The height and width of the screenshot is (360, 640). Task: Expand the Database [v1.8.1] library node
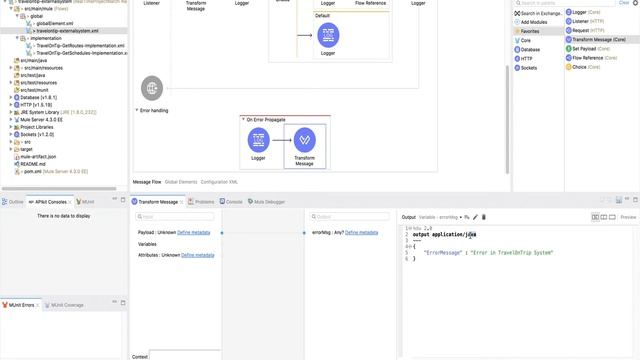(x=11, y=98)
